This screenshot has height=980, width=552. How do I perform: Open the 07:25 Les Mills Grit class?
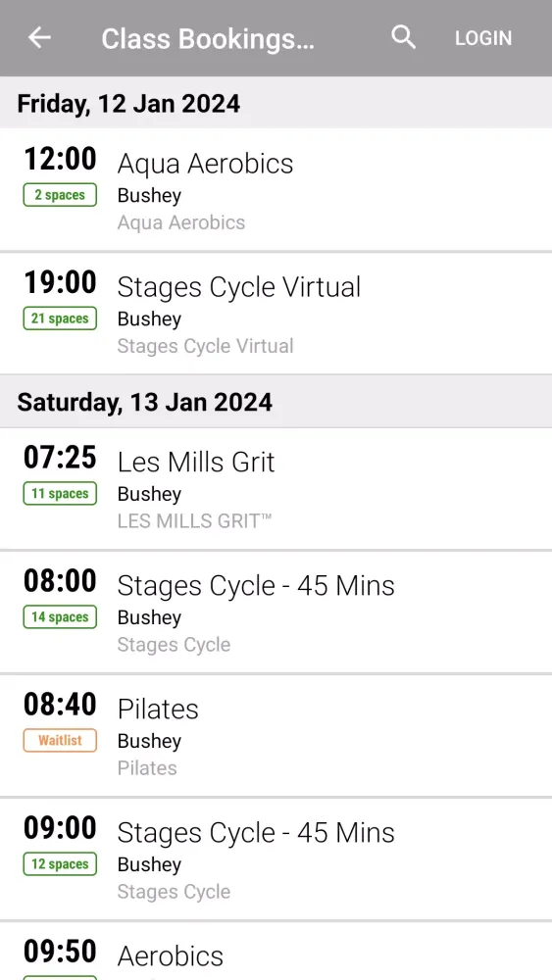coord(276,488)
